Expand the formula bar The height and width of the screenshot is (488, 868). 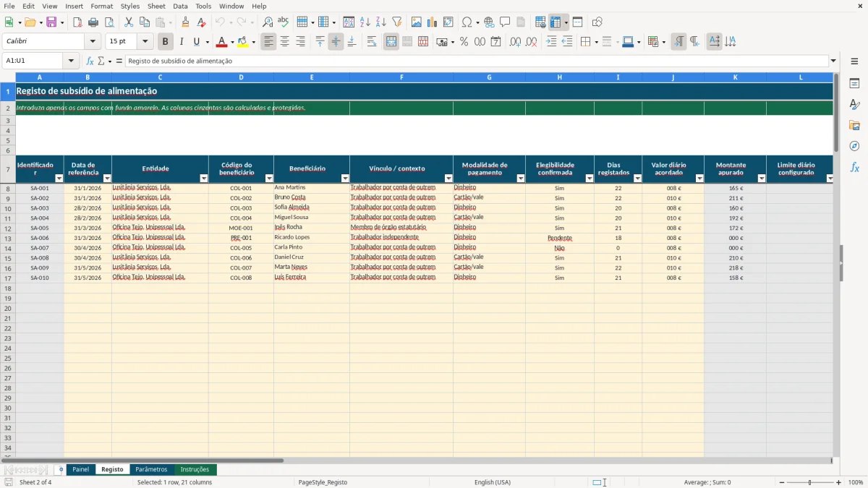[833, 61]
